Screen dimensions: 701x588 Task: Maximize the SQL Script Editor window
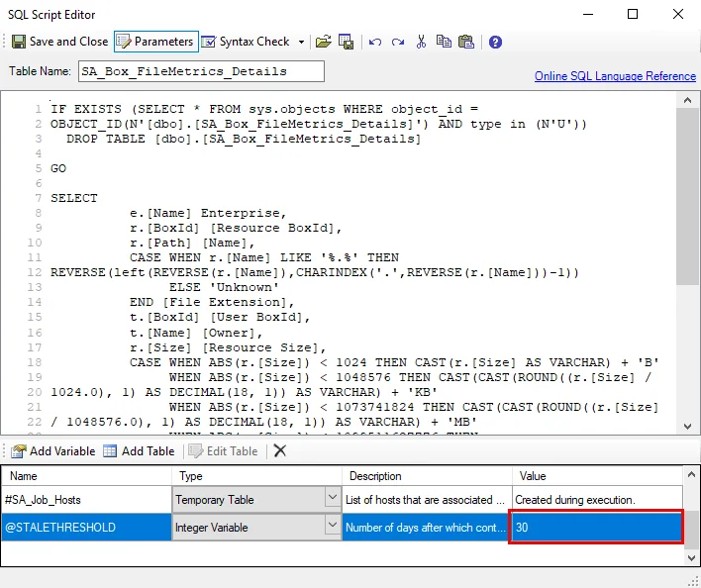tap(633, 14)
